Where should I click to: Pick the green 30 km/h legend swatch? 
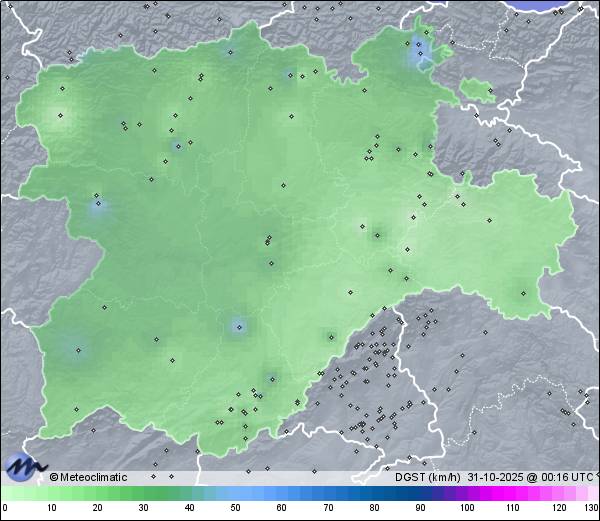click(143, 494)
